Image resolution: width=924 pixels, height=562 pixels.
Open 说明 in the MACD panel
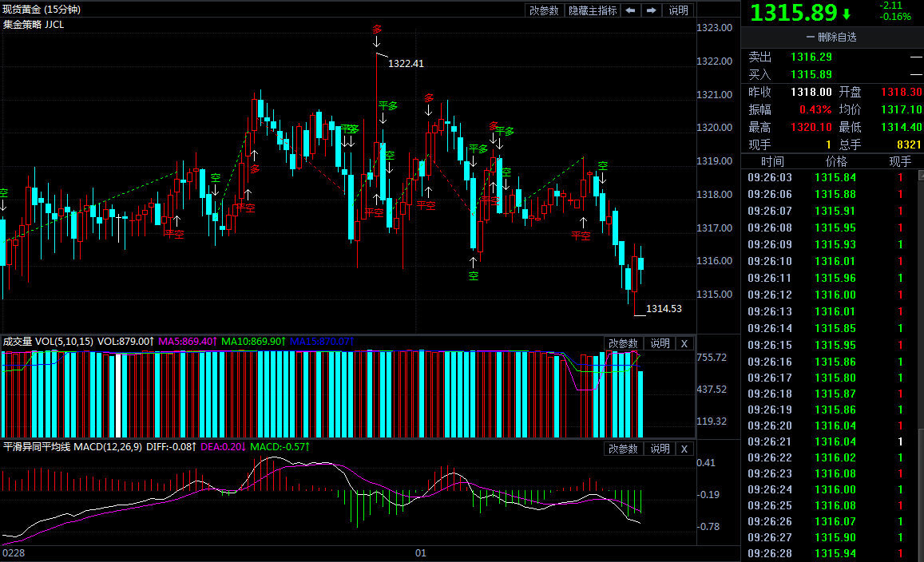660,449
